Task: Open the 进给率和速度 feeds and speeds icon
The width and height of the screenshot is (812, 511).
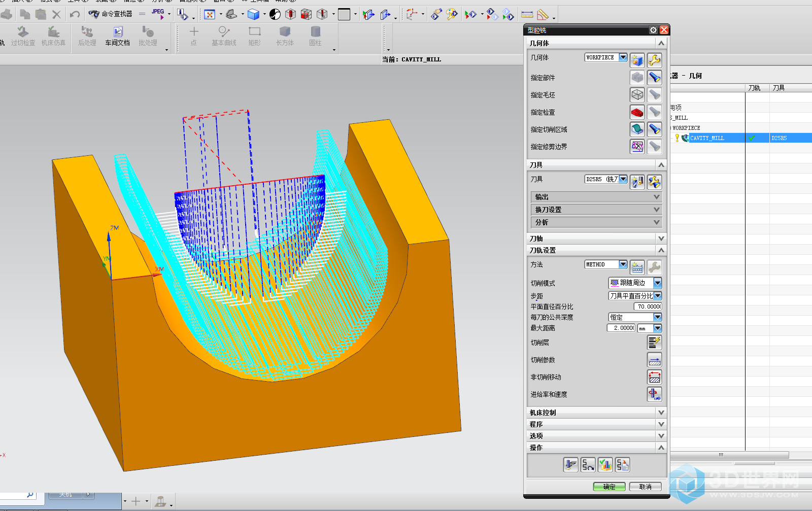Action: (655, 394)
